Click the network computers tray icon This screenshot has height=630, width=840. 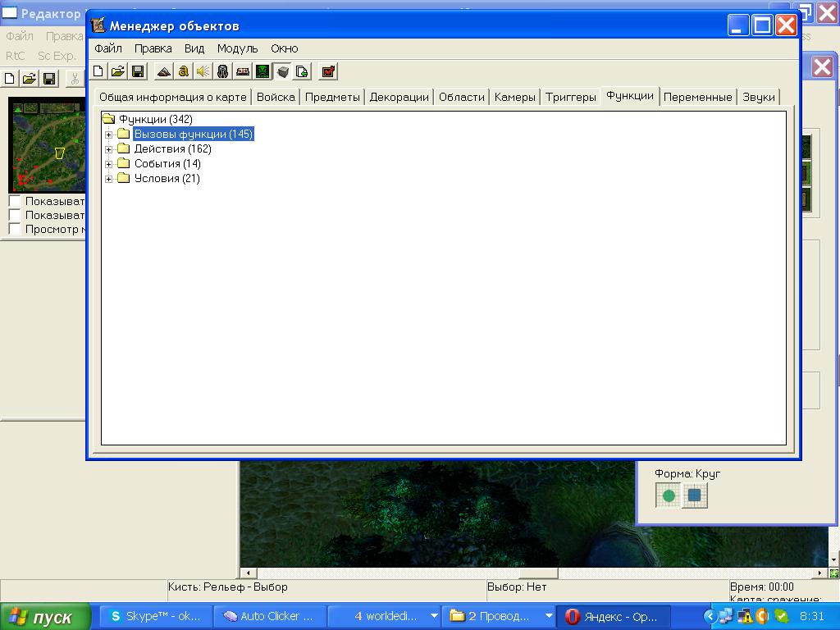coord(726,616)
